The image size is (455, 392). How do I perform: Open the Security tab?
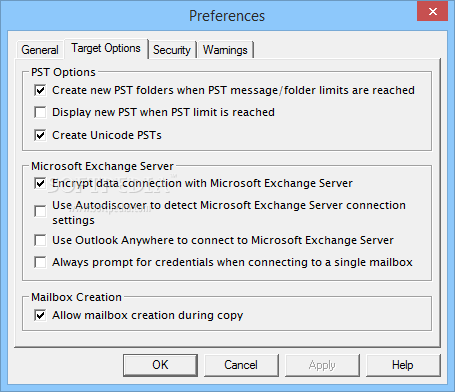pyautogui.click(x=172, y=50)
